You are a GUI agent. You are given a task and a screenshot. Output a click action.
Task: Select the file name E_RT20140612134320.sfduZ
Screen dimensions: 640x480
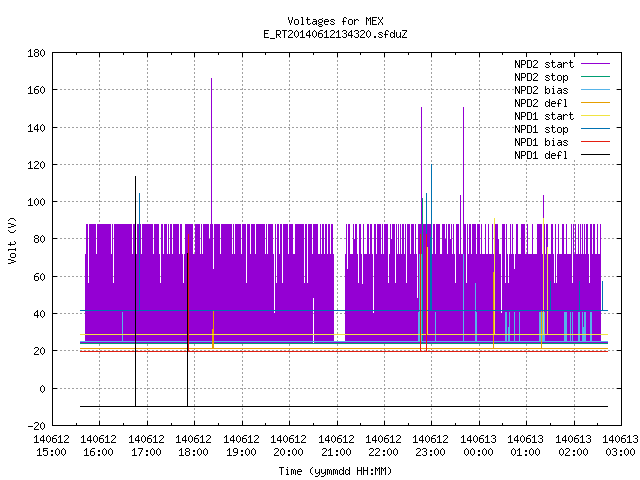335,34
